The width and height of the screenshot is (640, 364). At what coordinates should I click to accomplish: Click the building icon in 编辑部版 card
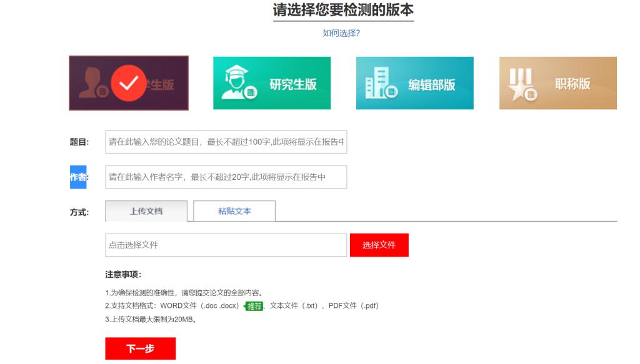380,84
